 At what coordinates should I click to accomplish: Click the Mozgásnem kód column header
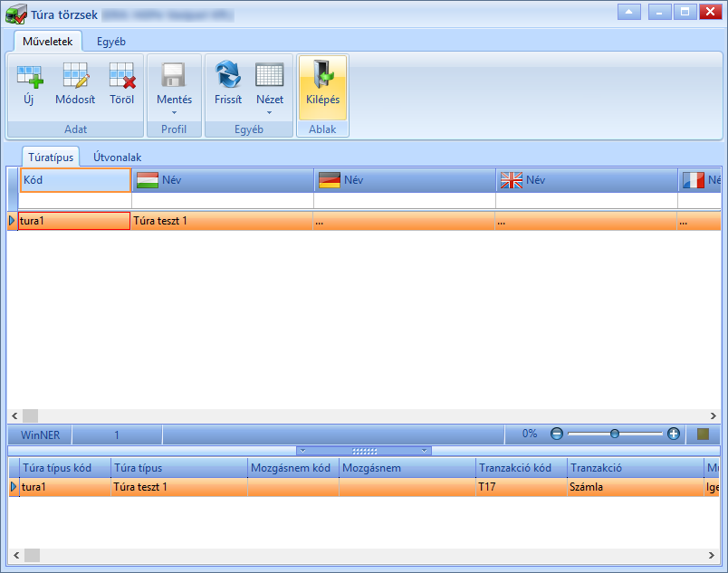[x=293, y=468]
